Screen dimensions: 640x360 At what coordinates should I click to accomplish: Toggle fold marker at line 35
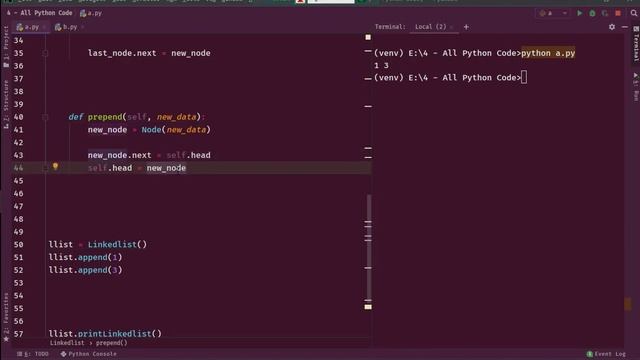pos(45,53)
